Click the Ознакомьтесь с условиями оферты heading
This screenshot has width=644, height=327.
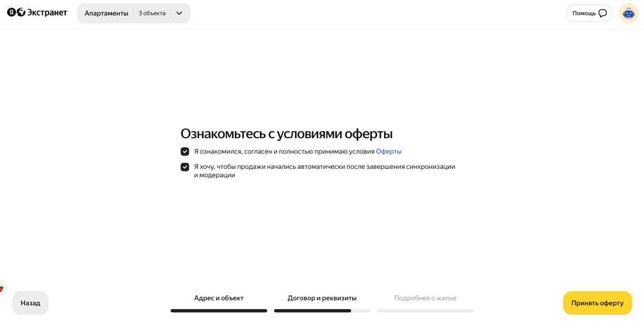pyautogui.click(x=287, y=134)
